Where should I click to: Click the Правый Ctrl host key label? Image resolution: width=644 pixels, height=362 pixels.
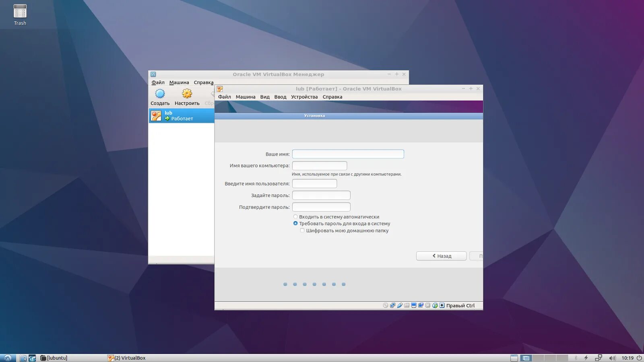tap(460, 306)
